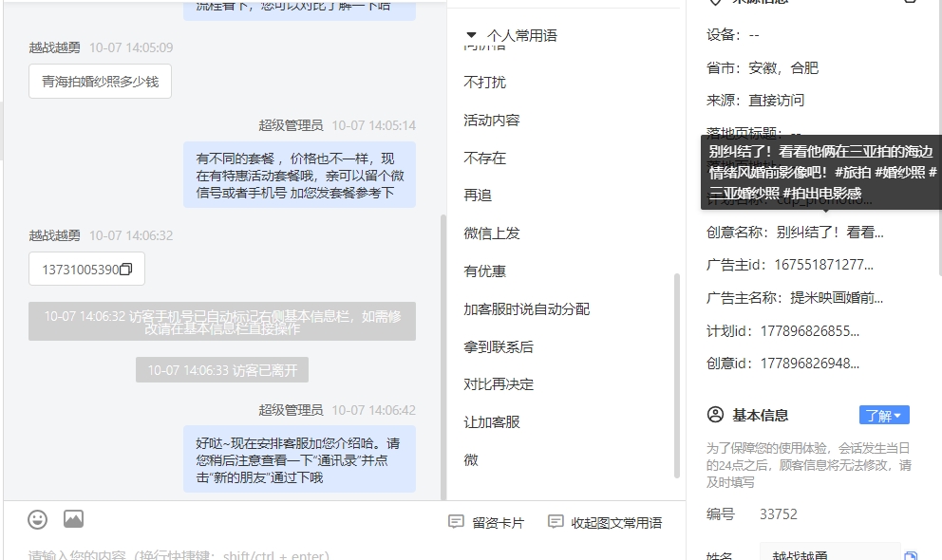Click the notice 访客手机号已自动标记
The height and width of the screenshot is (560, 942).
point(222,322)
